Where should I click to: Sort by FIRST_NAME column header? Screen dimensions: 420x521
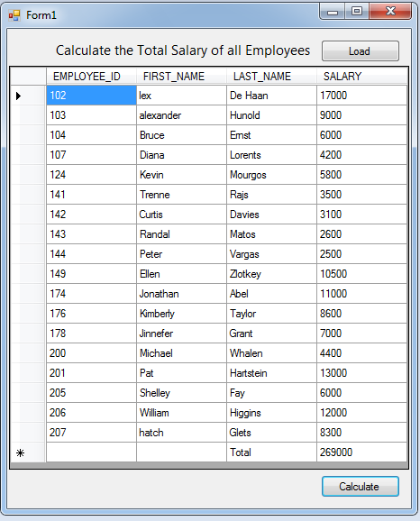coord(181,76)
